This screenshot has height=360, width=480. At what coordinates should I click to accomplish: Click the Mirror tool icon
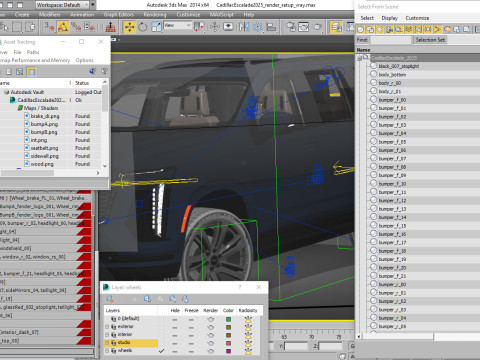pyautogui.click(x=244, y=27)
